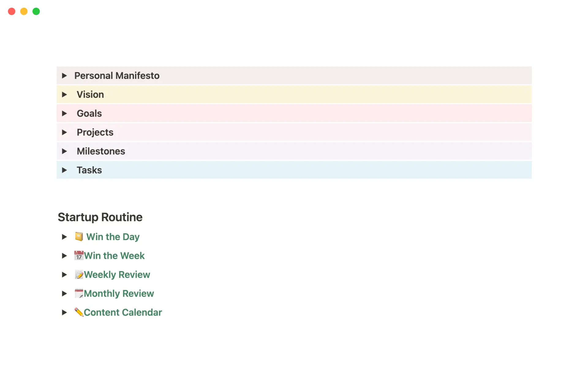Expand the Personal Manifesto toggle

tap(65, 75)
